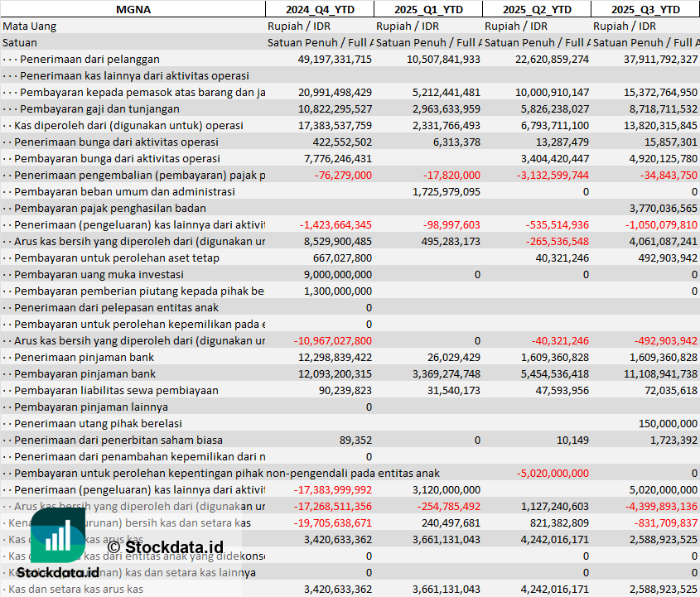700x597 pixels.
Task: Click the red -5,020,000,000 cell
Action: (x=553, y=473)
